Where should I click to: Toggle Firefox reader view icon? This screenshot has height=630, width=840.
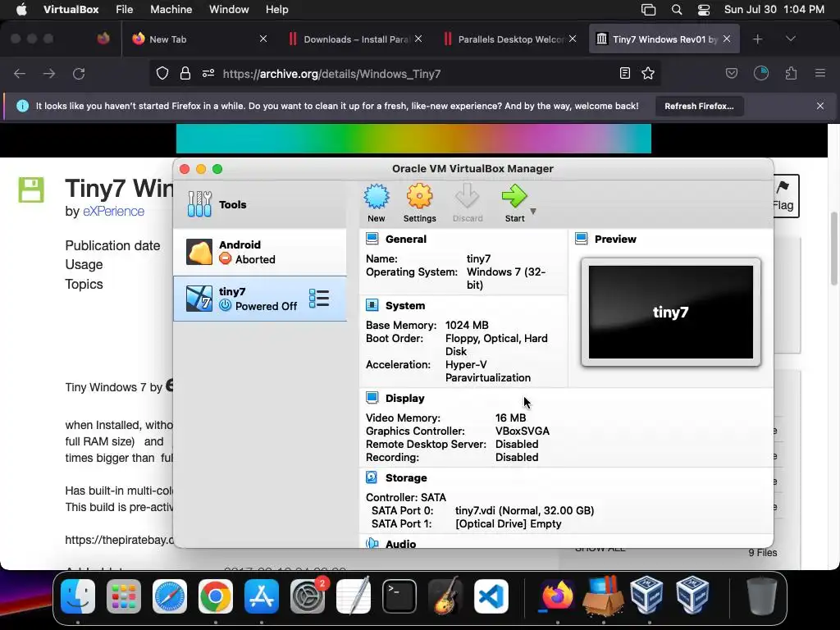point(624,73)
